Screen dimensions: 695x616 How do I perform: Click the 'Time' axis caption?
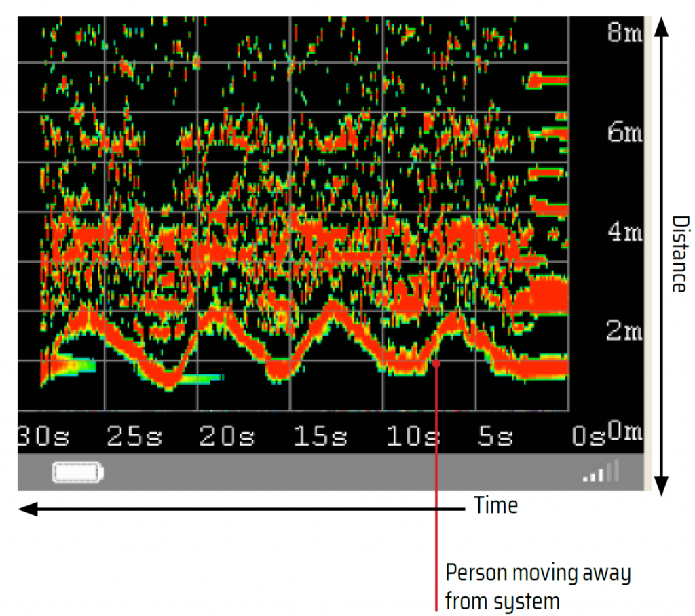pos(495,506)
